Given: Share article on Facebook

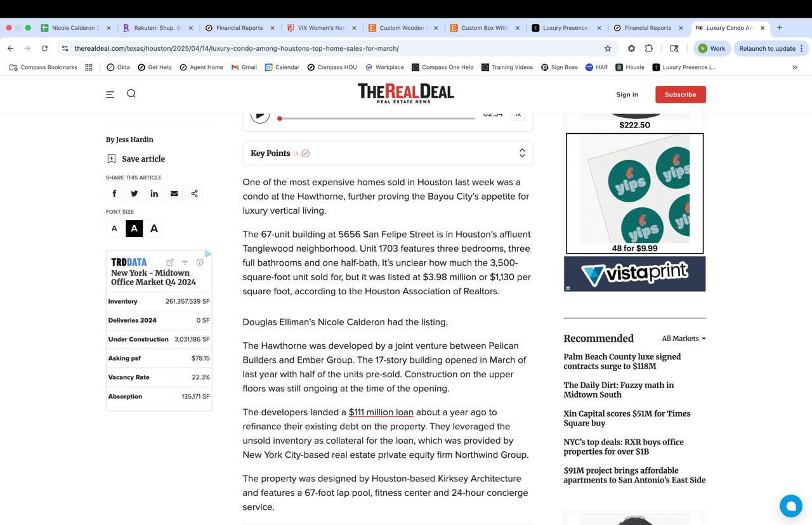Looking at the screenshot, I should click(114, 193).
